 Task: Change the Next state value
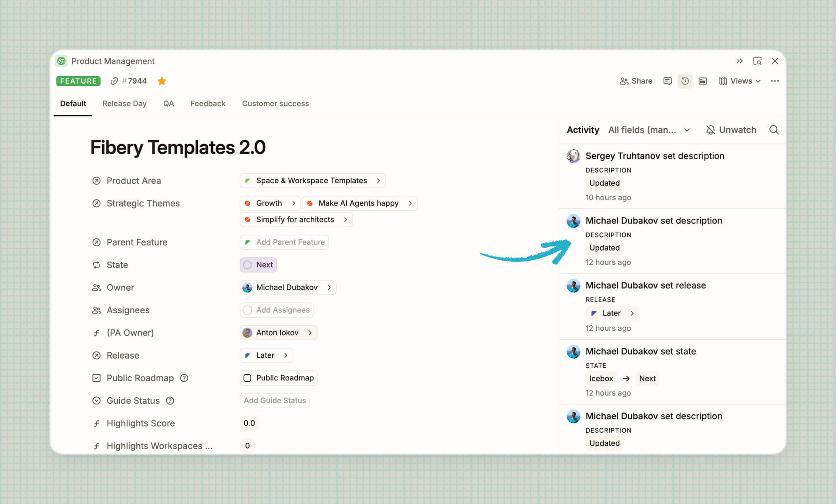[258, 265]
